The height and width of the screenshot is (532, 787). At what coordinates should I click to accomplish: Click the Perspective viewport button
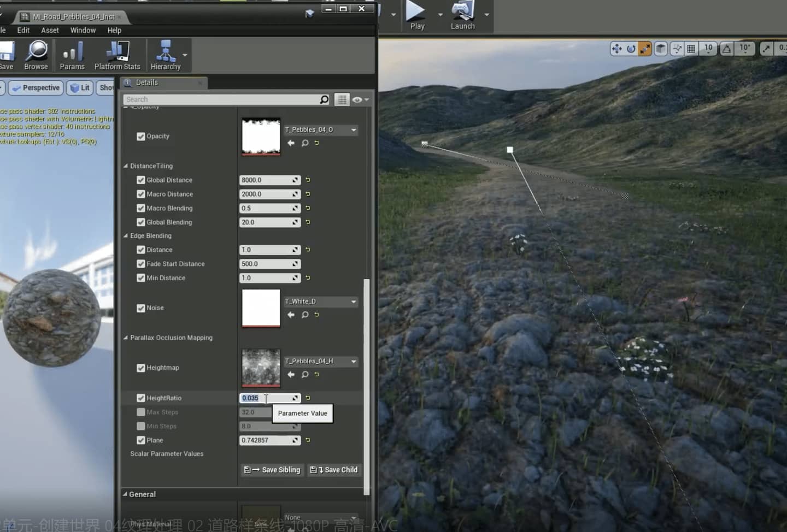pyautogui.click(x=36, y=88)
